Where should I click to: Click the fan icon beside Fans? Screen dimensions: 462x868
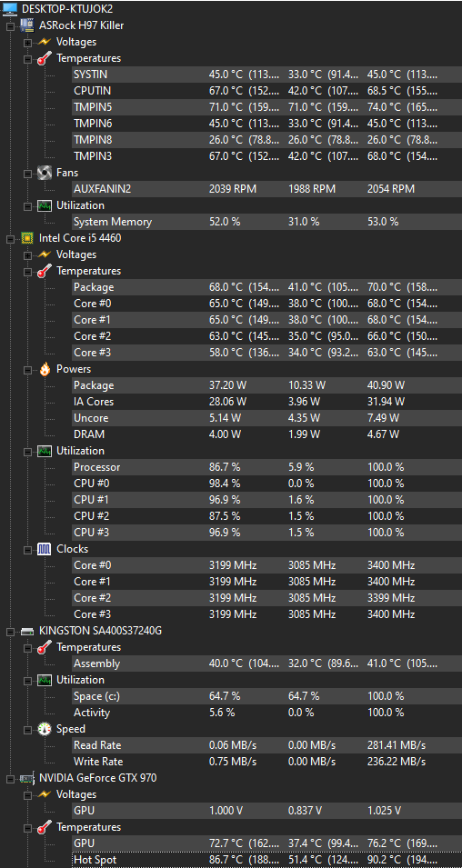point(45,173)
